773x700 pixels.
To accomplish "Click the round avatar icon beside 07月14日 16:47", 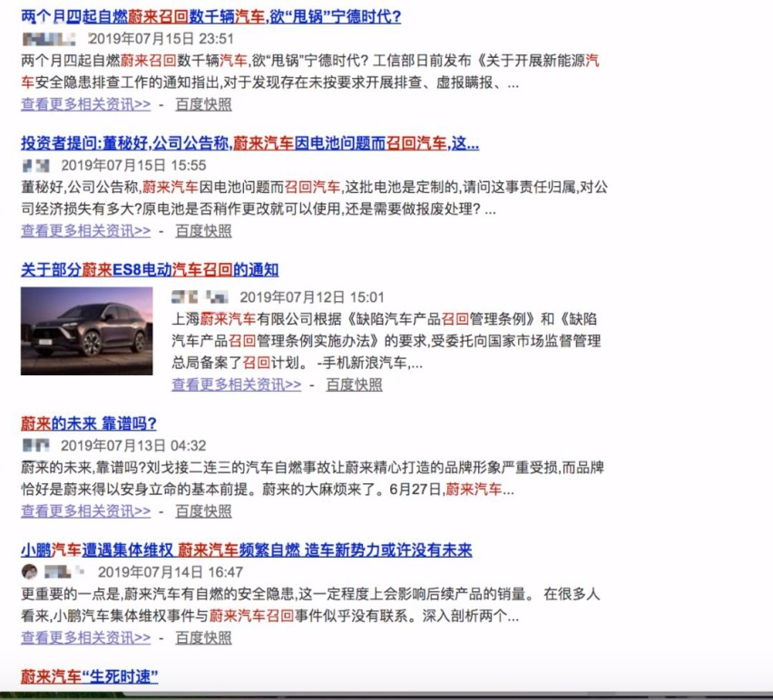I will point(30,571).
